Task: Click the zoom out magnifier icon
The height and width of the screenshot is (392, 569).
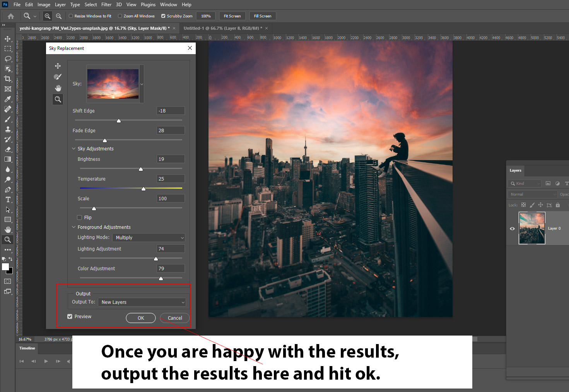Action: pyautogui.click(x=59, y=16)
